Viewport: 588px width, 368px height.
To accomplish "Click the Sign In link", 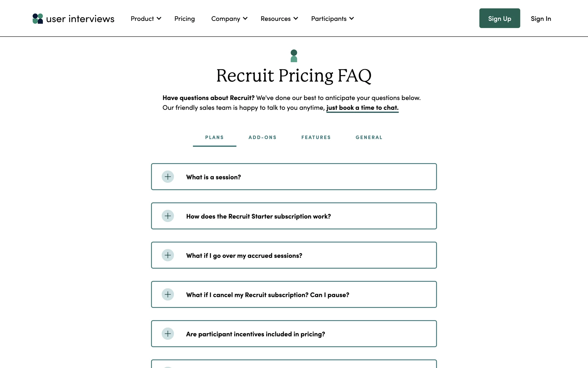I will [541, 19].
